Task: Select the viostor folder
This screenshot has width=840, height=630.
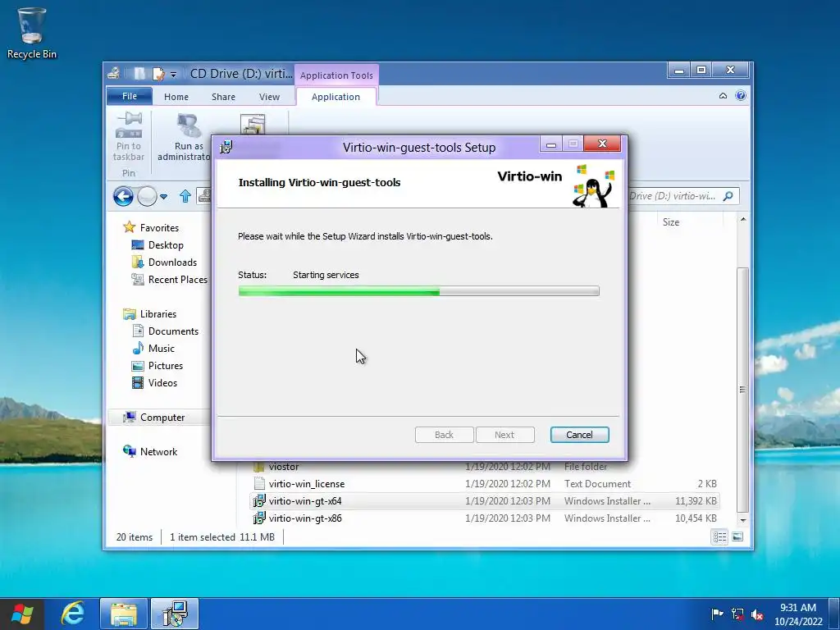Action: [284, 467]
